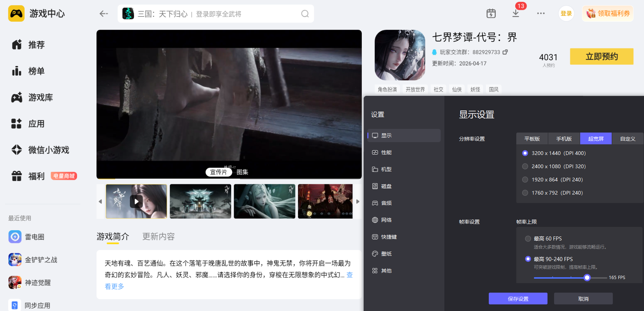Click the search magnifier icon
Viewport: 644px width, 311px height.
click(305, 14)
